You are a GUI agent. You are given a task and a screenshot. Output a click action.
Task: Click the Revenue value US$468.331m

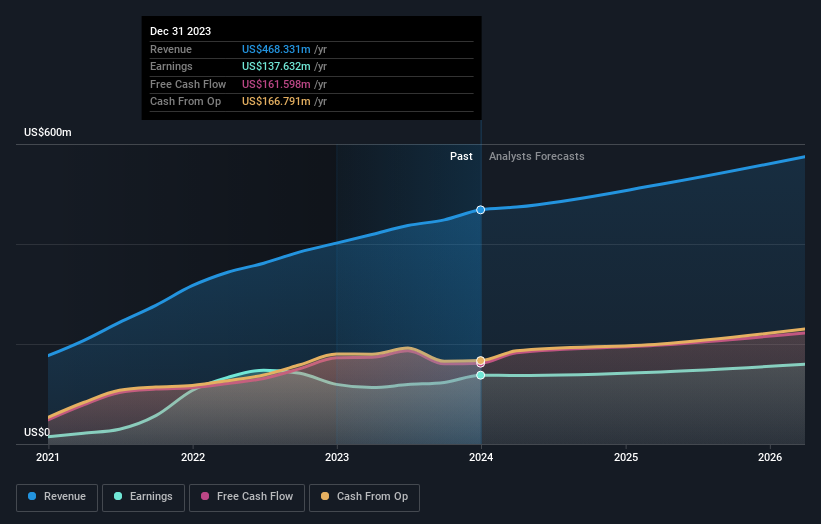coord(276,49)
